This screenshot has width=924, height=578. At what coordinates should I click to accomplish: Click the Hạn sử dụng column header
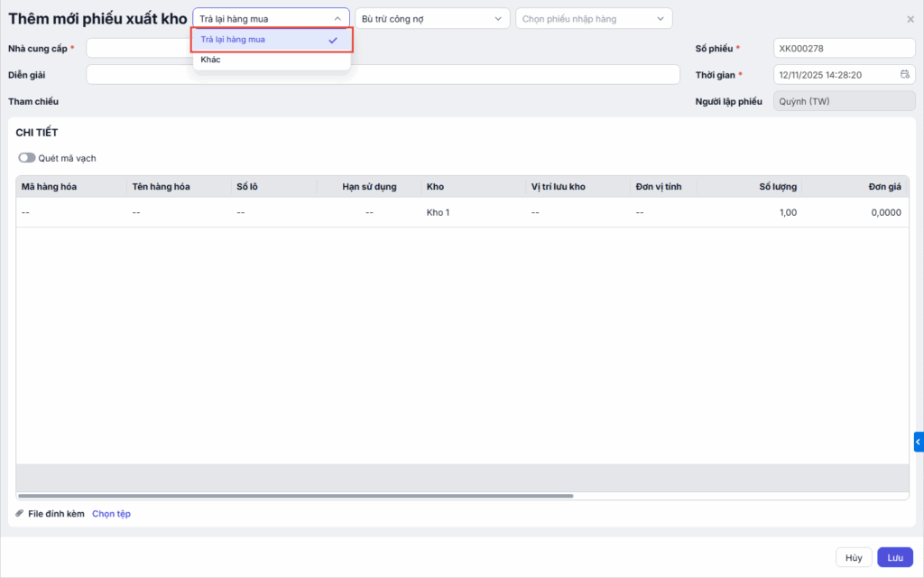tap(369, 186)
